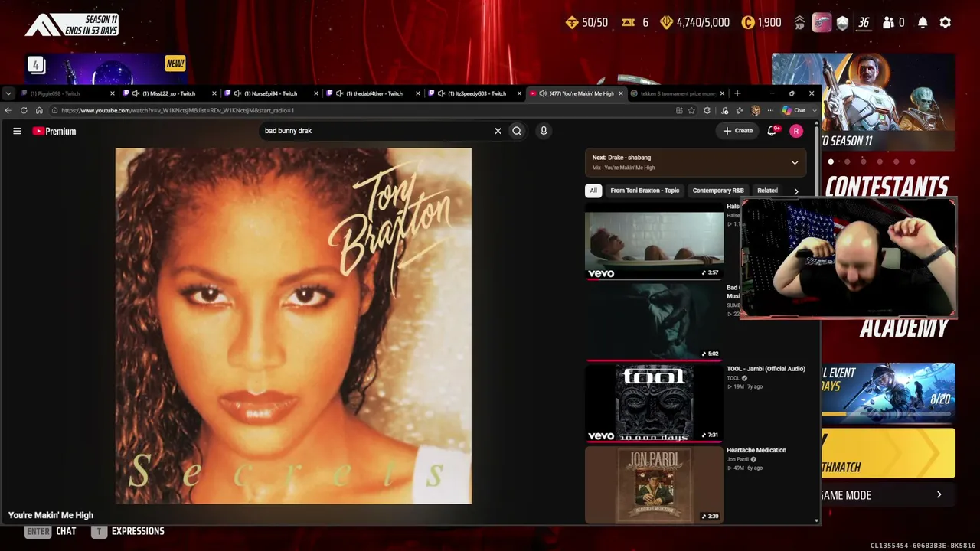Open the Jon Pardi channel link

click(738, 459)
